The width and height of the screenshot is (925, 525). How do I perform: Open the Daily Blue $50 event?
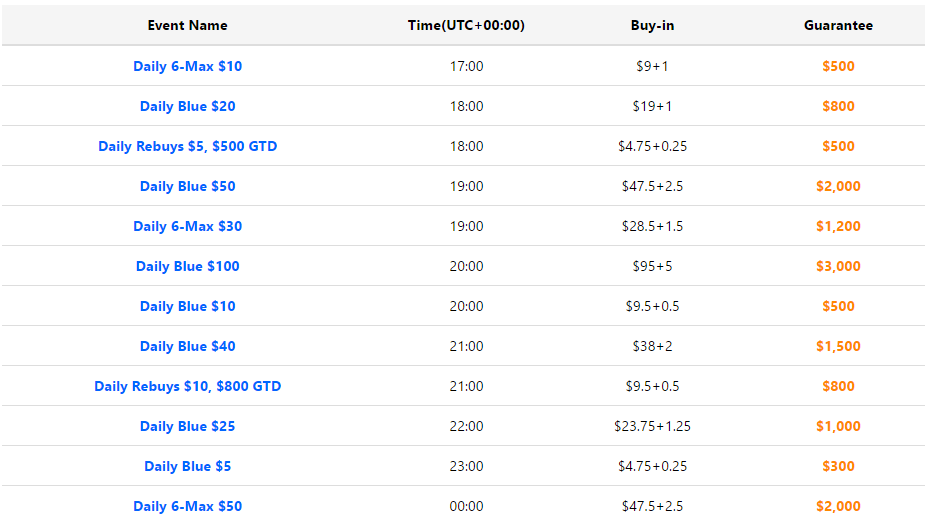click(188, 186)
